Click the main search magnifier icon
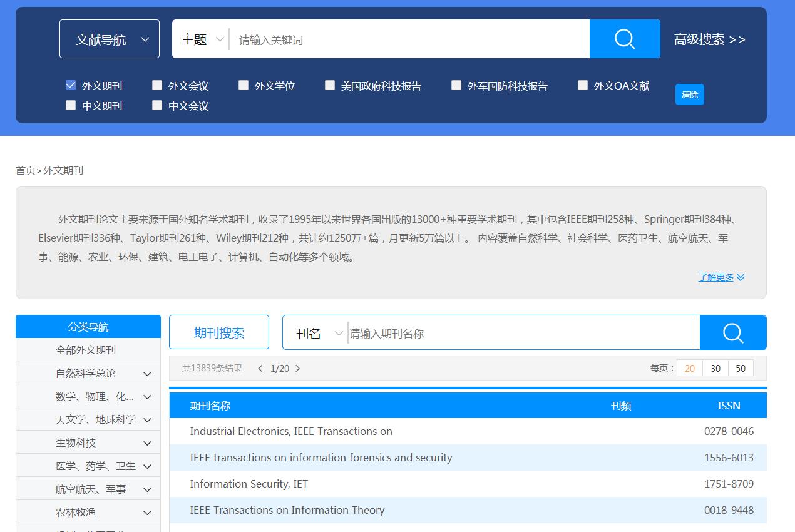 624,39
